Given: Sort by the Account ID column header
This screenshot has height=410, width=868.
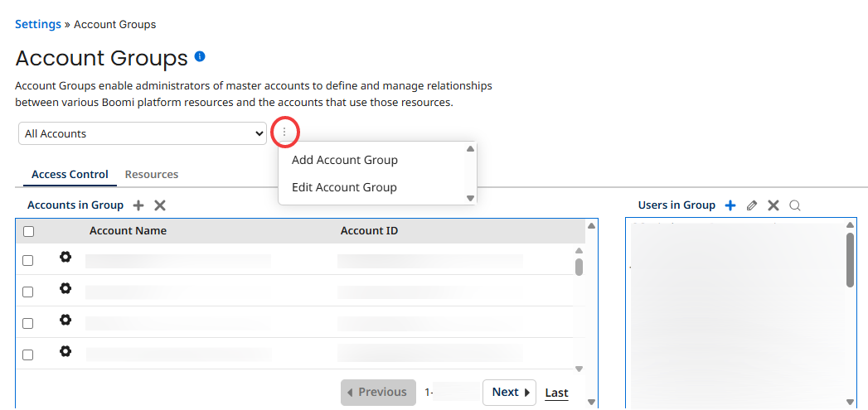Looking at the screenshot, I should click(x=369, y=231).
